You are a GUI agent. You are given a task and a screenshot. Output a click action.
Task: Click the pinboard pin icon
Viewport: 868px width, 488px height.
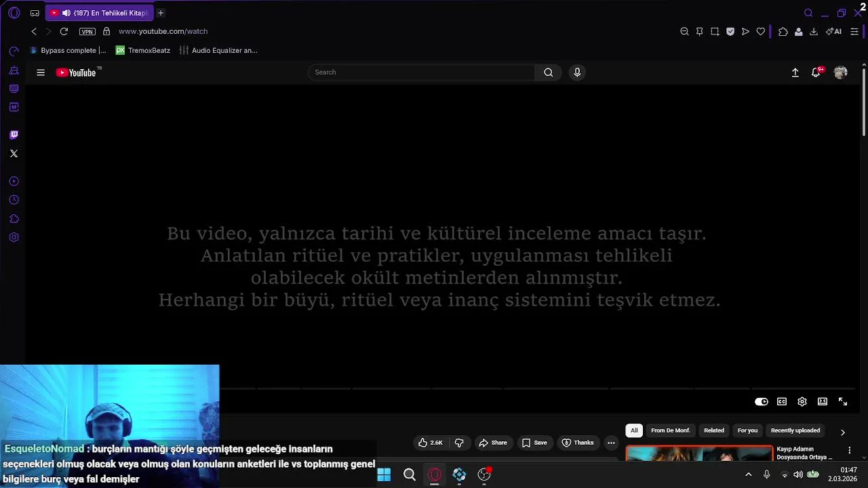699,31
